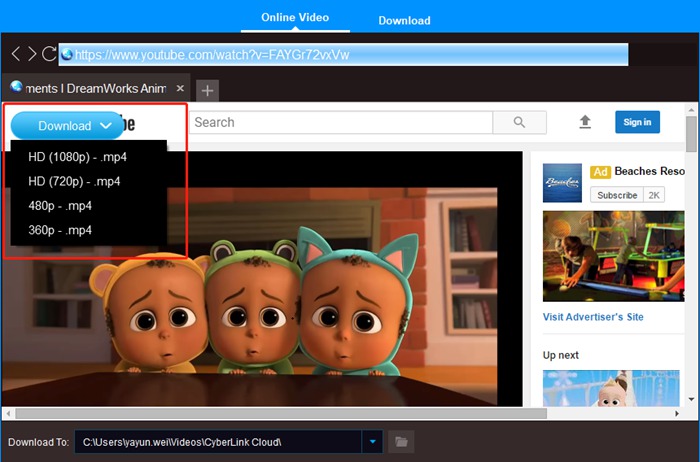The height and width of the screenshot is (462, 700).
Task: Expand the Download To path dropdown arrow
Action: point(372,442)
